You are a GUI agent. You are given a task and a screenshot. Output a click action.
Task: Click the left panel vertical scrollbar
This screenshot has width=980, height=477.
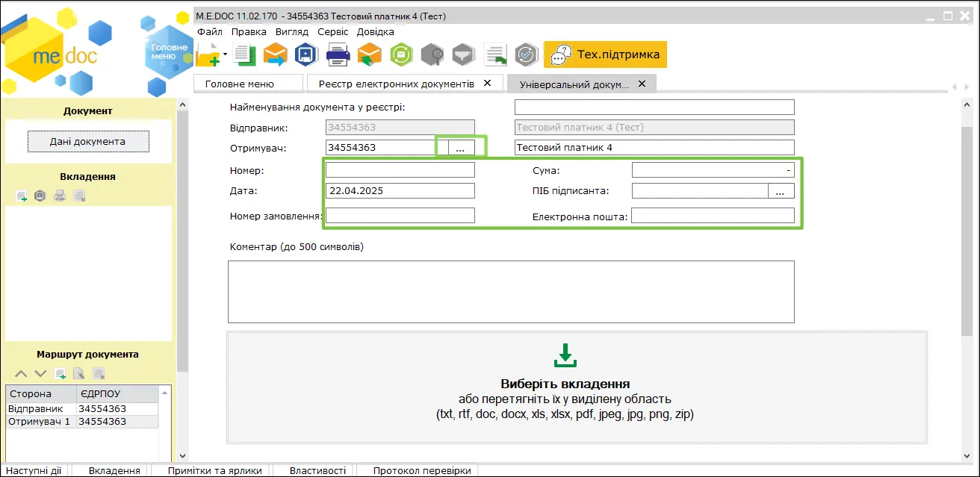(x=182, y=243)
